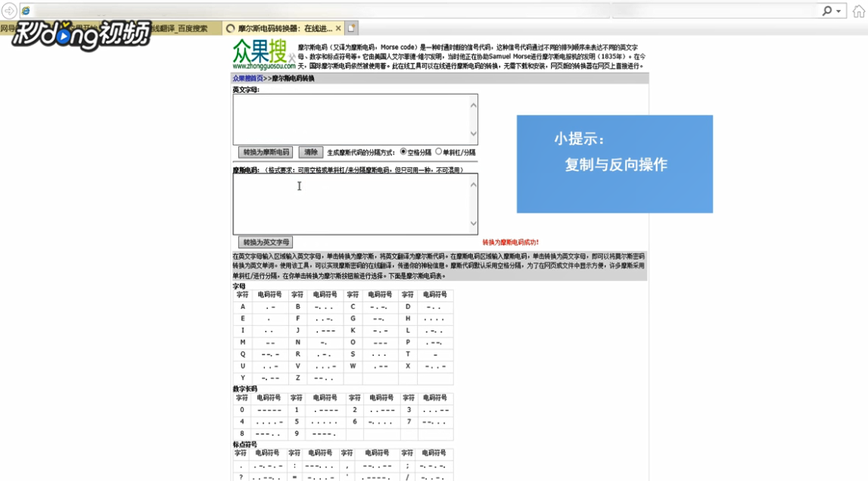Viewport: 868px width, 481px height.
Task: Select the 空格分隔 radio option
Action: [403, 151]
